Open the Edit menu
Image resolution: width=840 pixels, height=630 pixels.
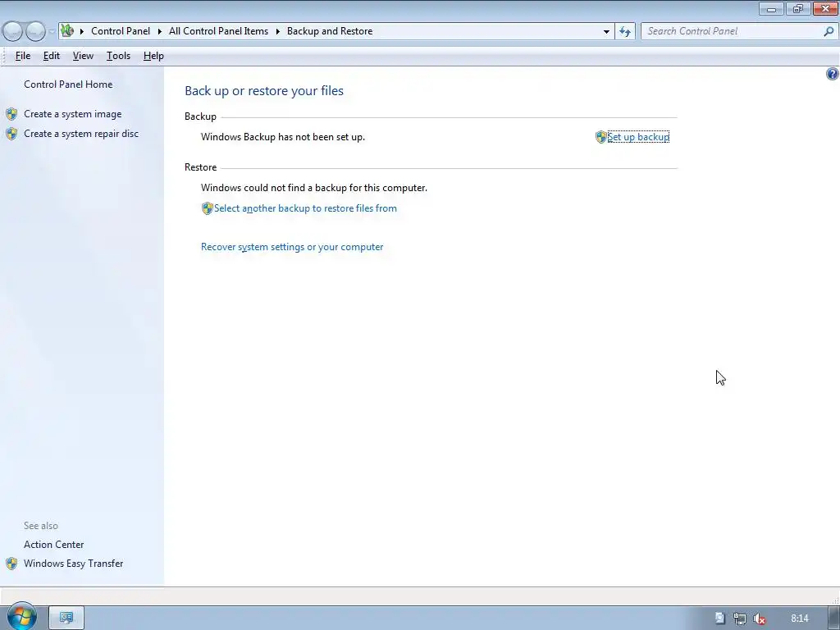coord(52,56)
